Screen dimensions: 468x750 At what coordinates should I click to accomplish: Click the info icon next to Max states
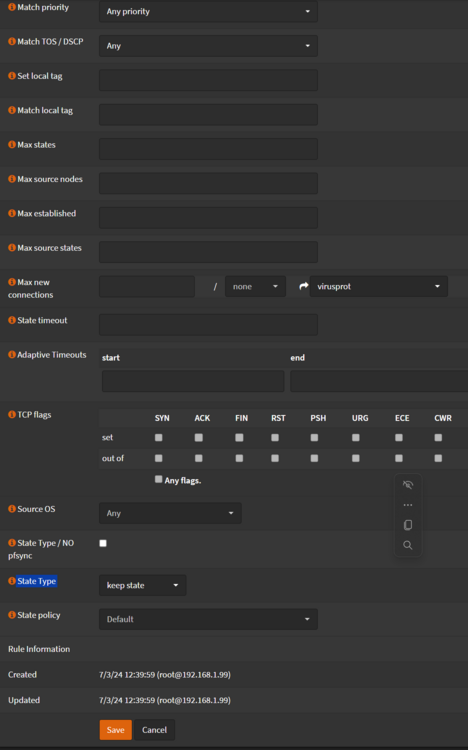[12, 144]
